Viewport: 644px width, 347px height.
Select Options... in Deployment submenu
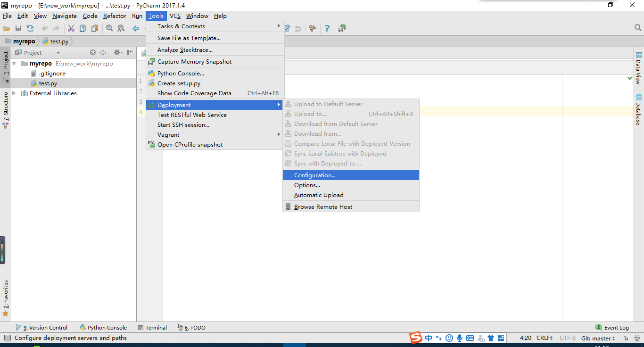(x=351, y=185)
